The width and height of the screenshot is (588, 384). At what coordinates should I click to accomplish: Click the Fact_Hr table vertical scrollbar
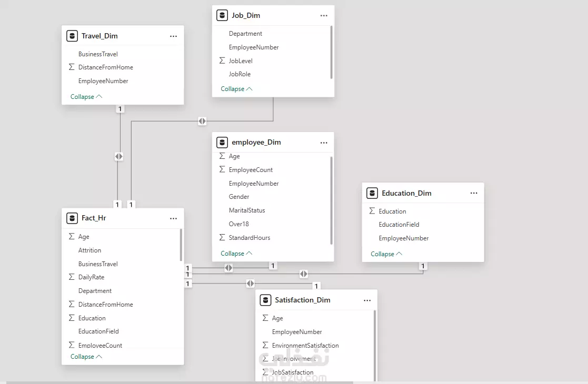(x=181, y=245)
